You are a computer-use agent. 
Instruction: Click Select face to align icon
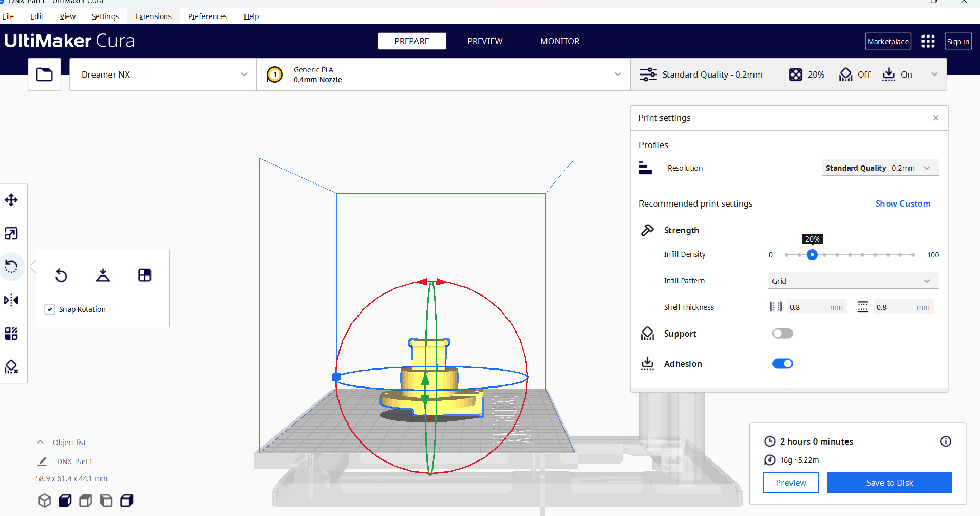(x=145, y=275)
